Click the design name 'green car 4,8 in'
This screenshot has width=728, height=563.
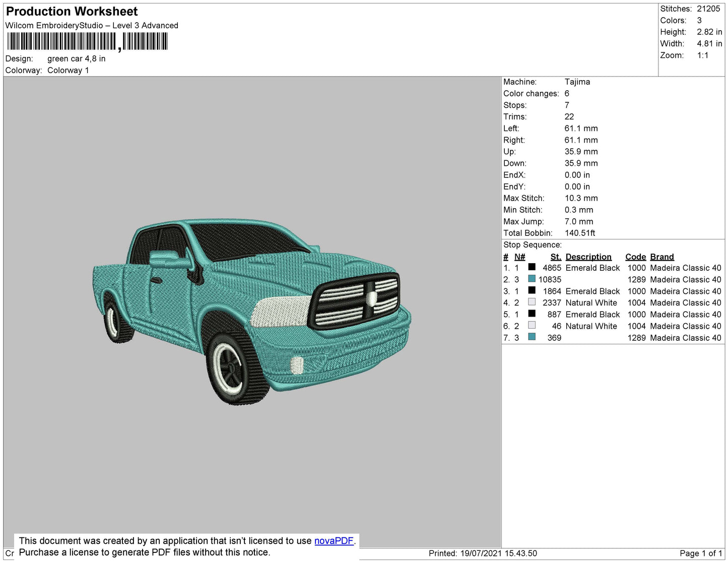(77, 58)
